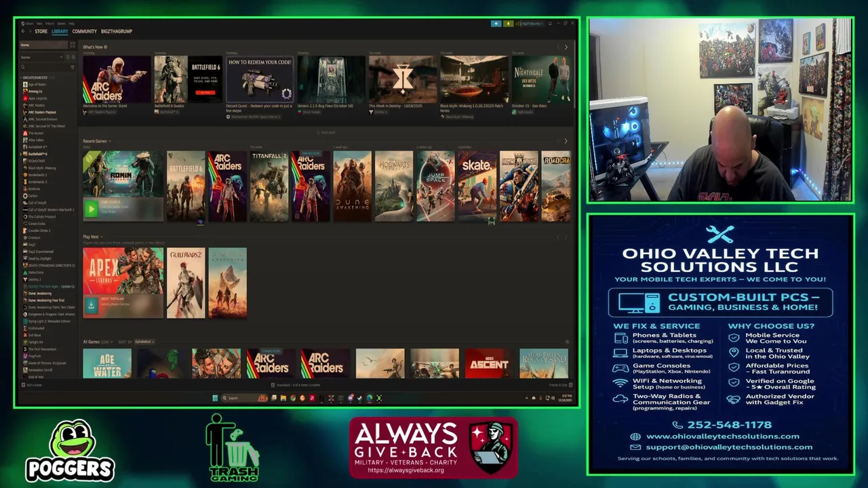Open the blue announcements megaphone button

pos(496,24)
